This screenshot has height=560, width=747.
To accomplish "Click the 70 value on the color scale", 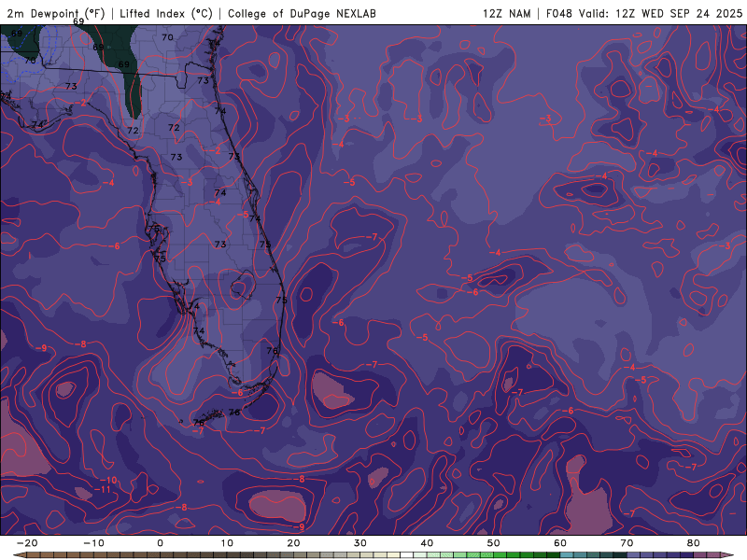I will (x=627, y=543).
